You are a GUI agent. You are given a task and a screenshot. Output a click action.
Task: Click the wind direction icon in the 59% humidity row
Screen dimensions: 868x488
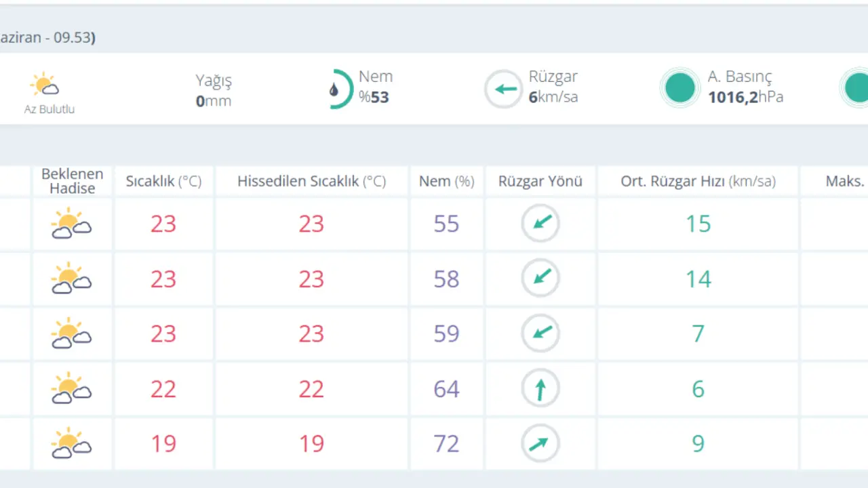pos(540,333)
